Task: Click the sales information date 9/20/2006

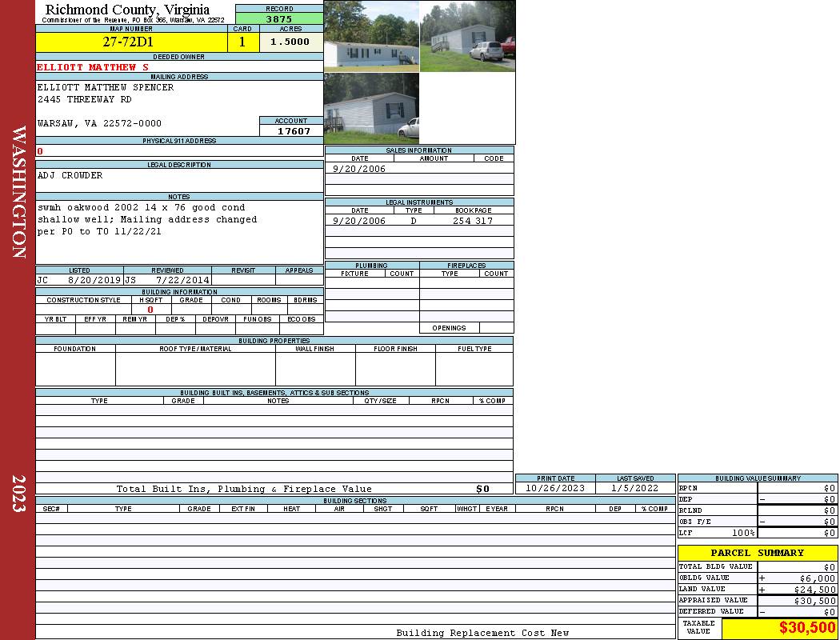Action: point(358,169)
